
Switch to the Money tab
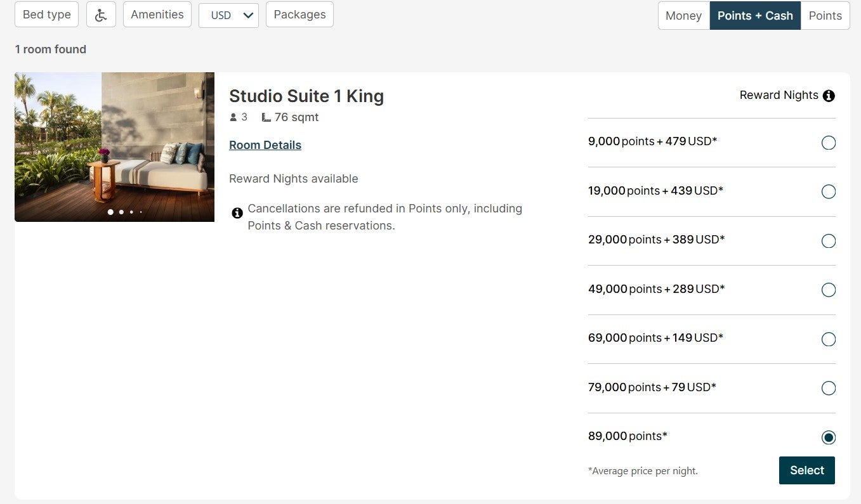(x=683, y=16)
